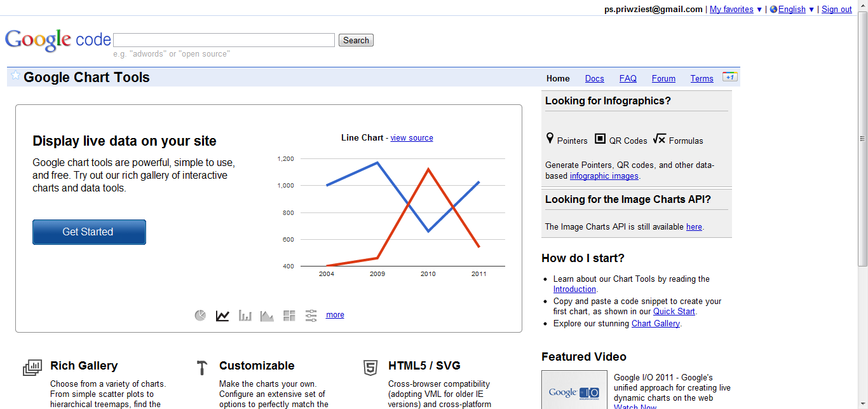Click the Google Chart Tools heading
The image size is (868, 409).
click(x=86, y=78)
